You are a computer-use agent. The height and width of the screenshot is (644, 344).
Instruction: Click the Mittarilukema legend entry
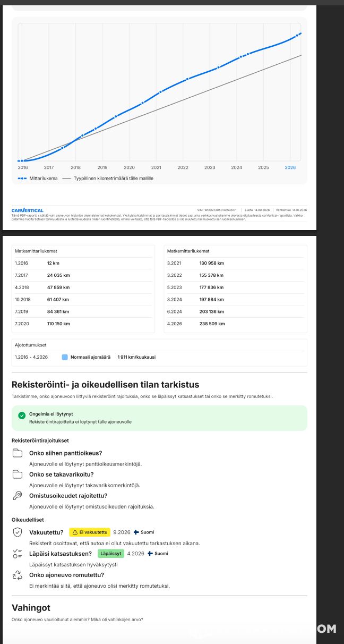tap(37, 179)
